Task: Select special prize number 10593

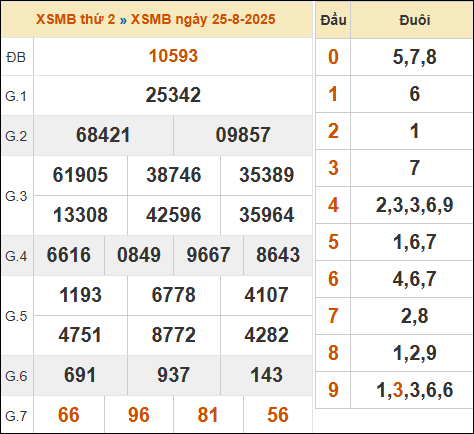Action: tap(173, 56)
